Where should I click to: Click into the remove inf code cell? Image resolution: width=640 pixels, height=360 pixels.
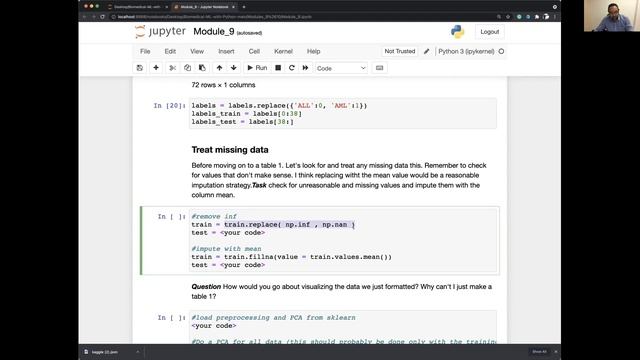343,240
